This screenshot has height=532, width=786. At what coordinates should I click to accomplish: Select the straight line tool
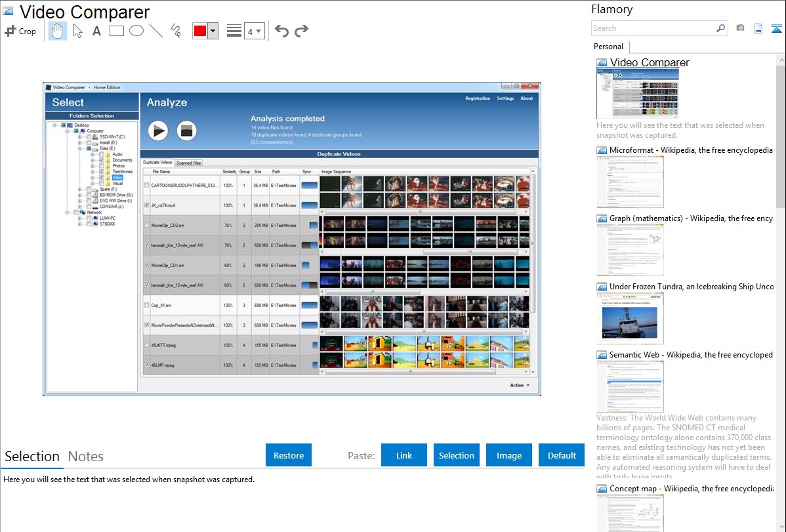[156, 31]
